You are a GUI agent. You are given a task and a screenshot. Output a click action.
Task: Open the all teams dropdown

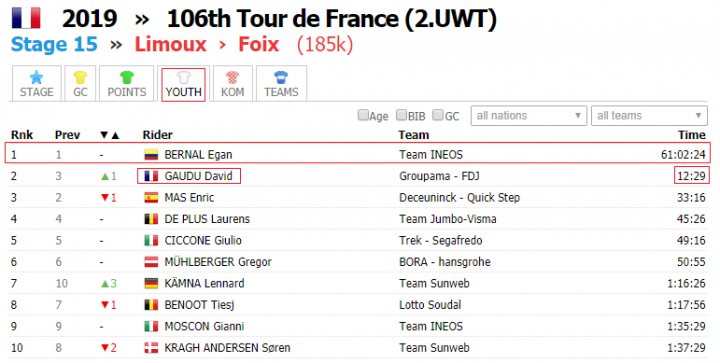[649, 116]
